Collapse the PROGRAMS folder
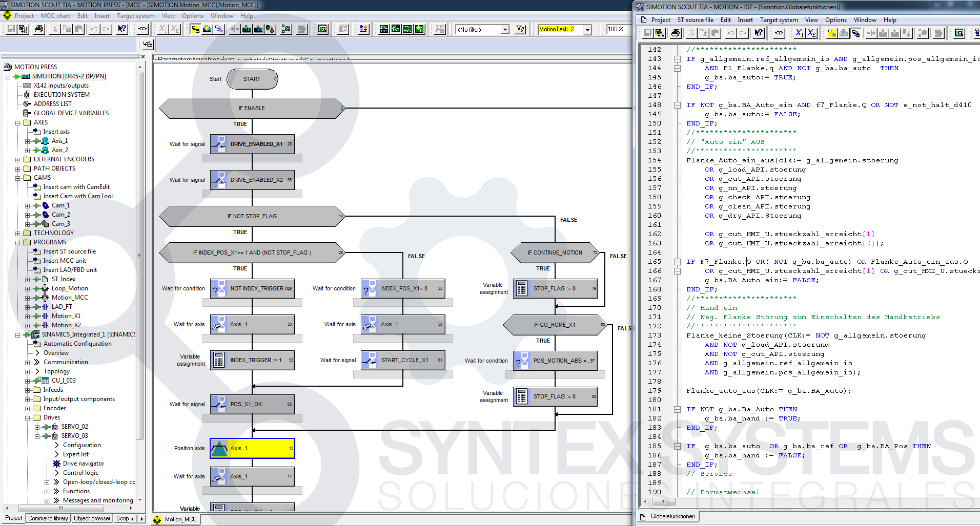Viewport: 980px width, 526px height. point(18,243)
